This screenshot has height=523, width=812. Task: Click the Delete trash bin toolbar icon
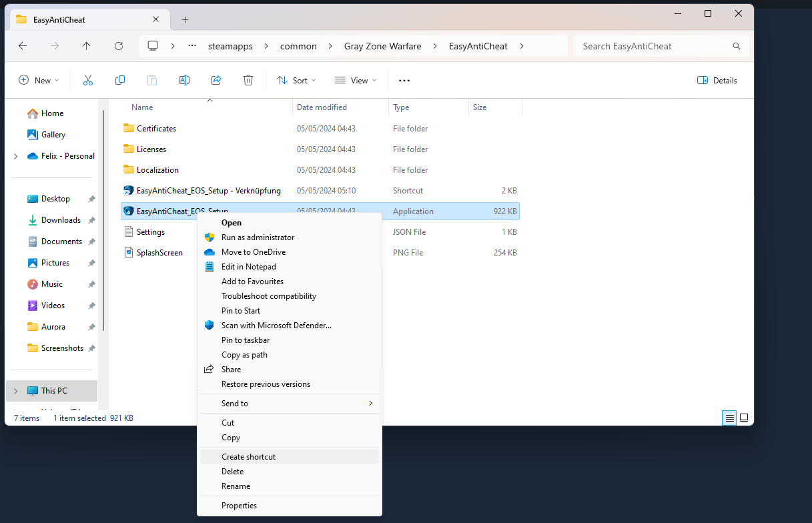click(248, 80)
